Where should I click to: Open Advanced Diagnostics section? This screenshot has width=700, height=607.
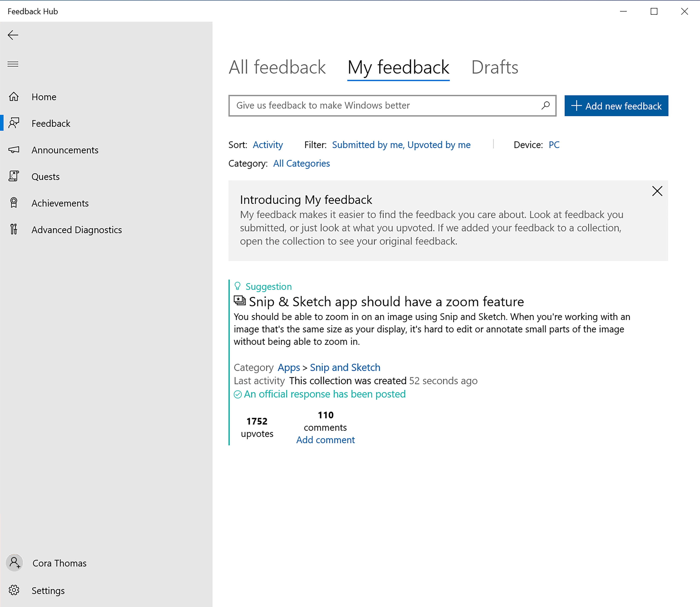(77, 229)
